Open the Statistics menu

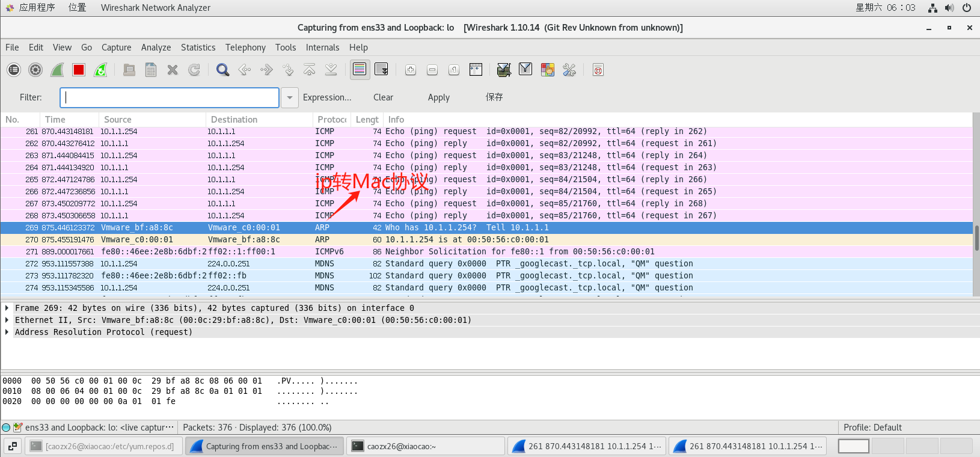tap(198, 48)
